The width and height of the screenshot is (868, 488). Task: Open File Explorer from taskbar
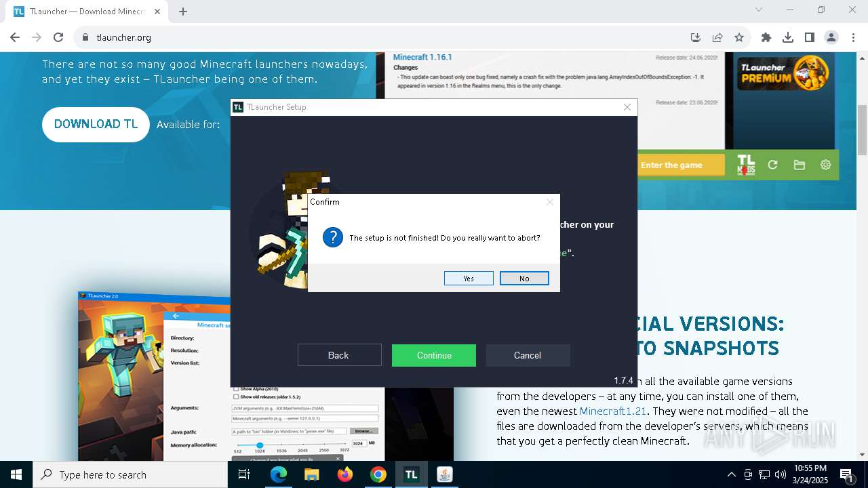(x=311, y=474)
